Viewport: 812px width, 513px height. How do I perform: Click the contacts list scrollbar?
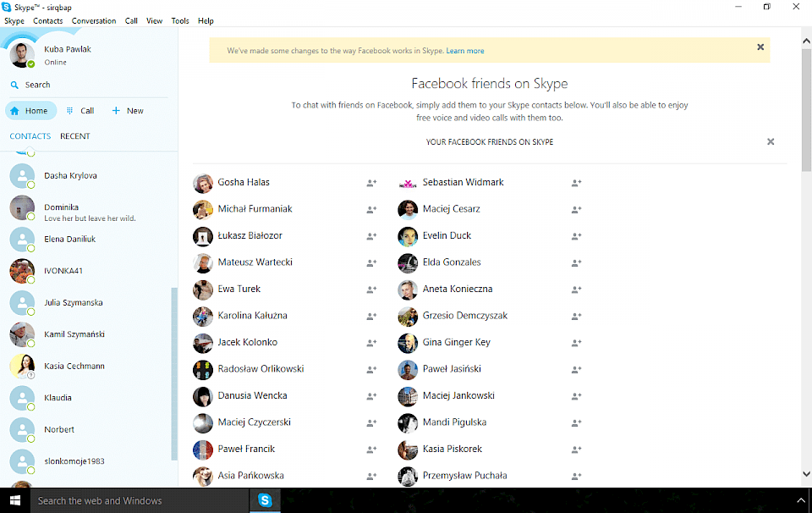coord(174,374)
